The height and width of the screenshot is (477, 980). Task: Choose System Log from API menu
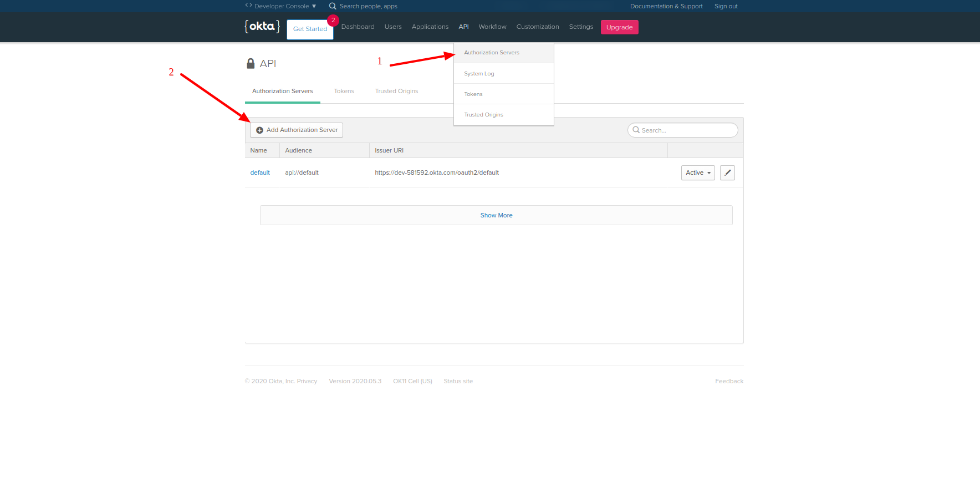click(479, 74)
